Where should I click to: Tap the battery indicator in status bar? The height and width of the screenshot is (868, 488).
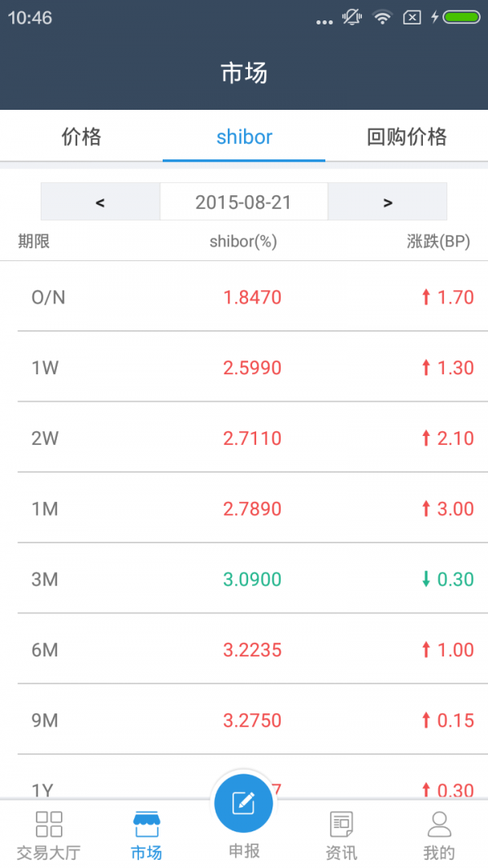click(461, 17)
